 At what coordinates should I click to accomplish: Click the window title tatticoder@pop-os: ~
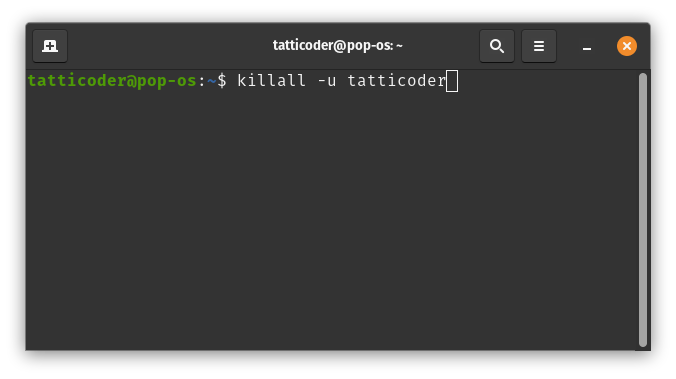click(338, 45)
